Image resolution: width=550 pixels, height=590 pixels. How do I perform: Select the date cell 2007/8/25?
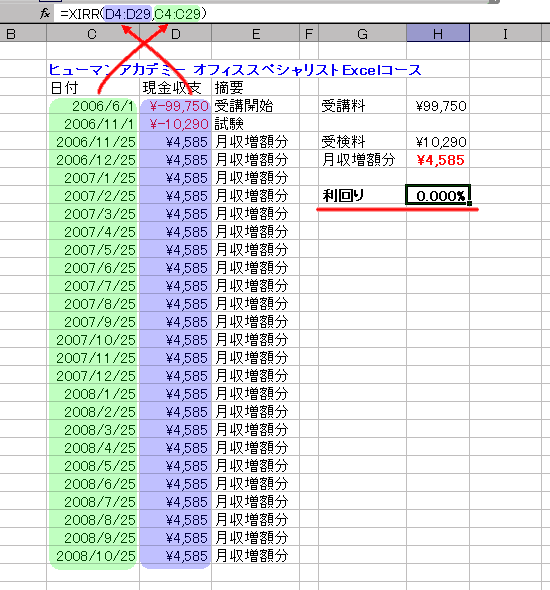pos(93,304)
